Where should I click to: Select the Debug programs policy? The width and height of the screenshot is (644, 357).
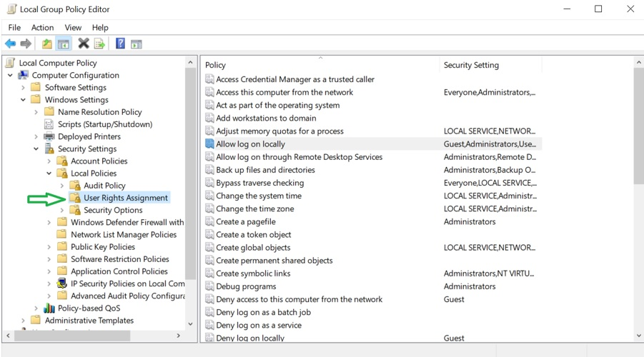point(246,286)
